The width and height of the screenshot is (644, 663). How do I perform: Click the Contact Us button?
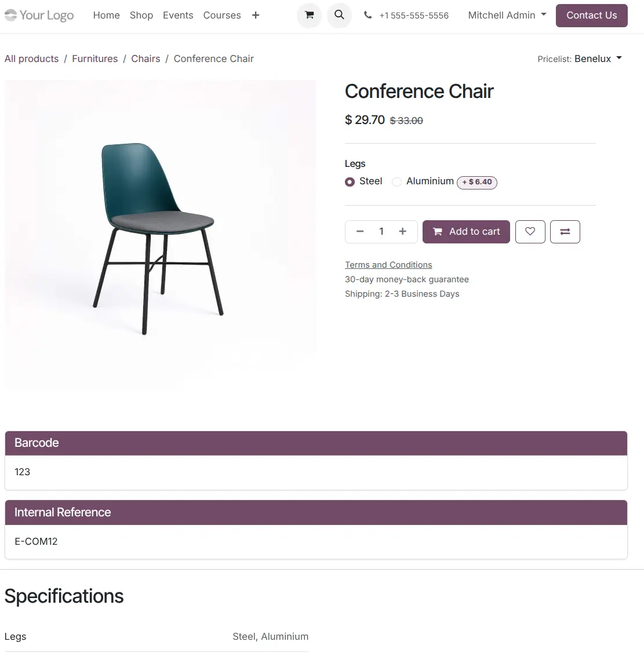591,16
